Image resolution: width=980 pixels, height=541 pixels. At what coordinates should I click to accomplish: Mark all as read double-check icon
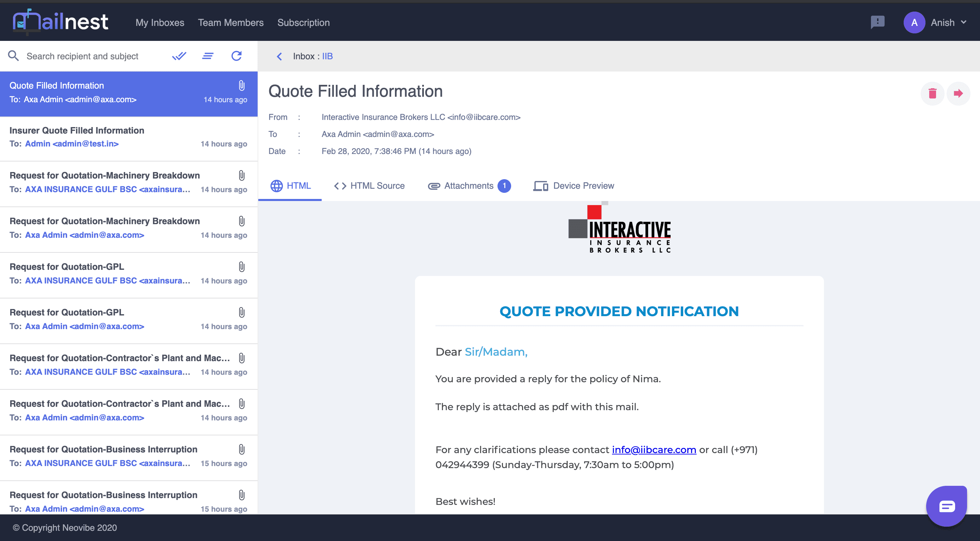point(179,56)
